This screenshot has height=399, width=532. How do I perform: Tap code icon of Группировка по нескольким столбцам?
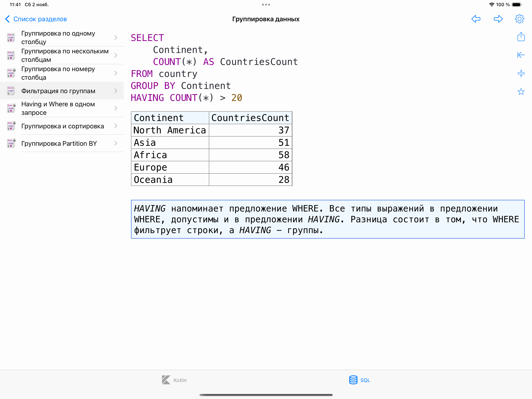11,55
